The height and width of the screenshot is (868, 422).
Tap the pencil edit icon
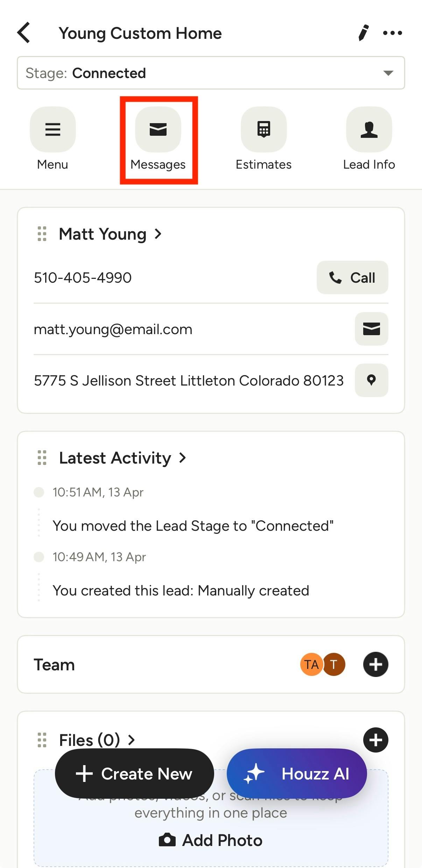pos(364,33)
